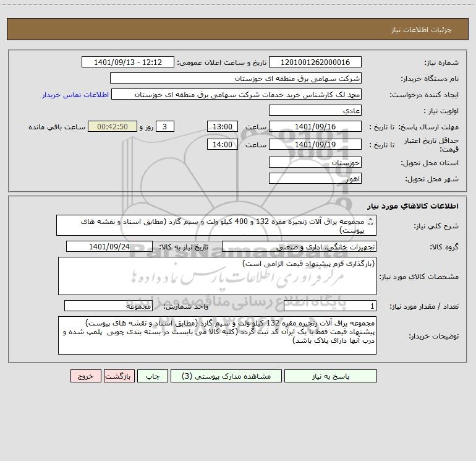476x461 pixels.
Task: Click the price validity date 1401/09/19
Action: [315, 144]
